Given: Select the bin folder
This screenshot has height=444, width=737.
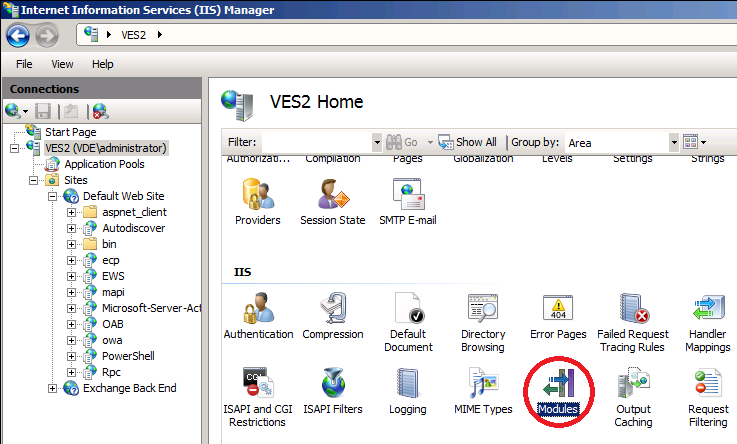Looking at the screenshot, I should (109, 244).
